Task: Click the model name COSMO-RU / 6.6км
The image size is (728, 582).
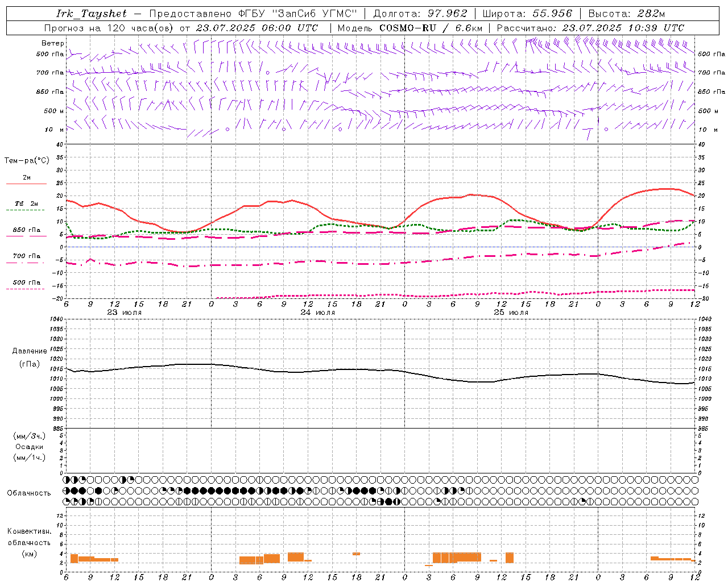Action: pos(431,28)
